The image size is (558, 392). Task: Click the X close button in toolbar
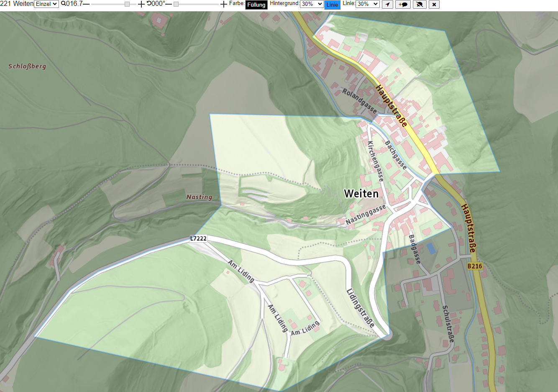tap(434, 5)
